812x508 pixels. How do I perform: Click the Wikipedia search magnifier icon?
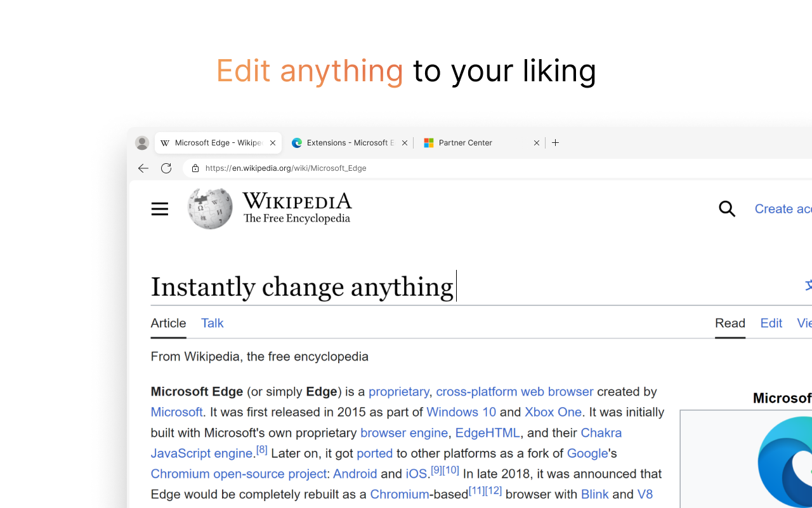point(727,209)
